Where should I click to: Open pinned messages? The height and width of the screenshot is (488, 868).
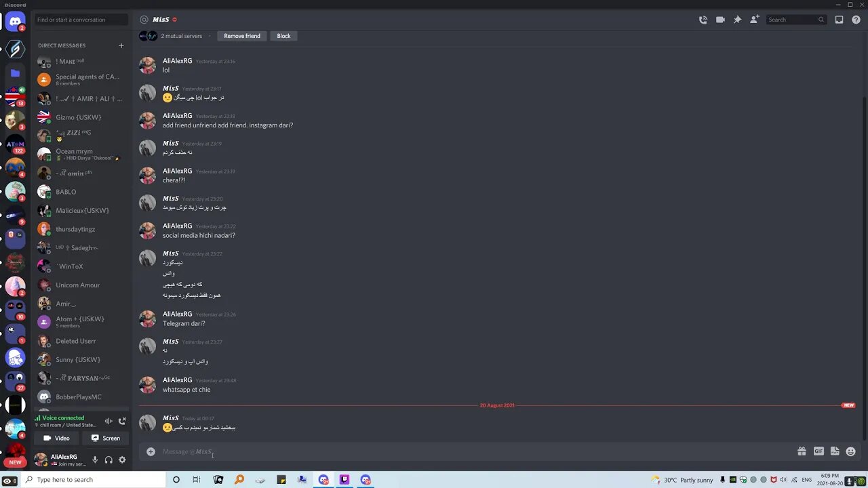(x=737, y=20)
